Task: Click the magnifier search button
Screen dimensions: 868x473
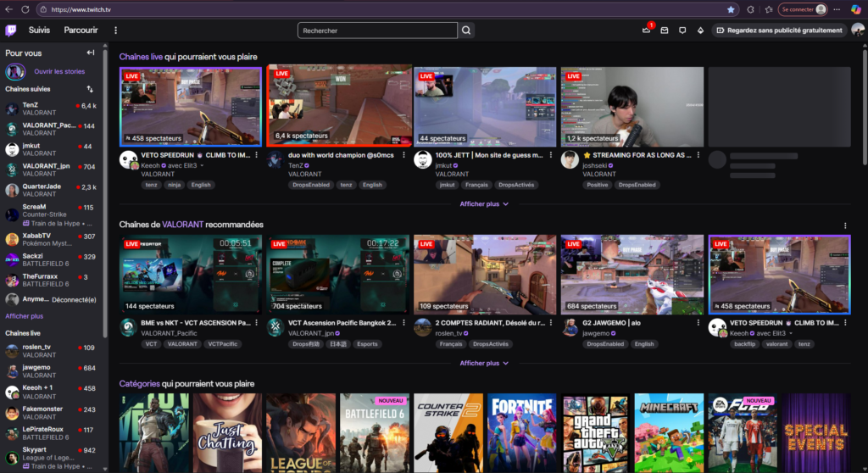Action: (466, 31)
